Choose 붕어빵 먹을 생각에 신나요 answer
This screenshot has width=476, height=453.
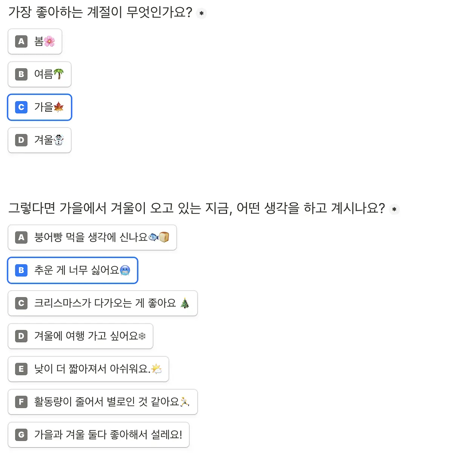pyautogui.click(x=92, y=237)
